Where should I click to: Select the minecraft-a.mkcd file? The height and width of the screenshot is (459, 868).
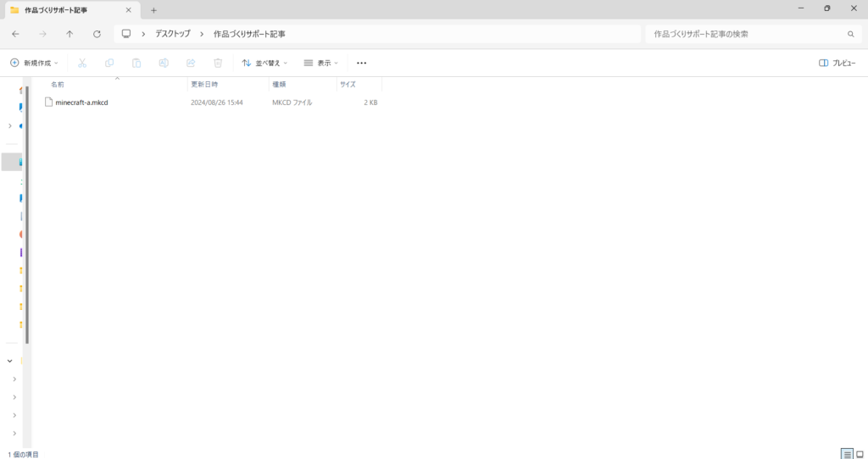(x=81, y=102)
